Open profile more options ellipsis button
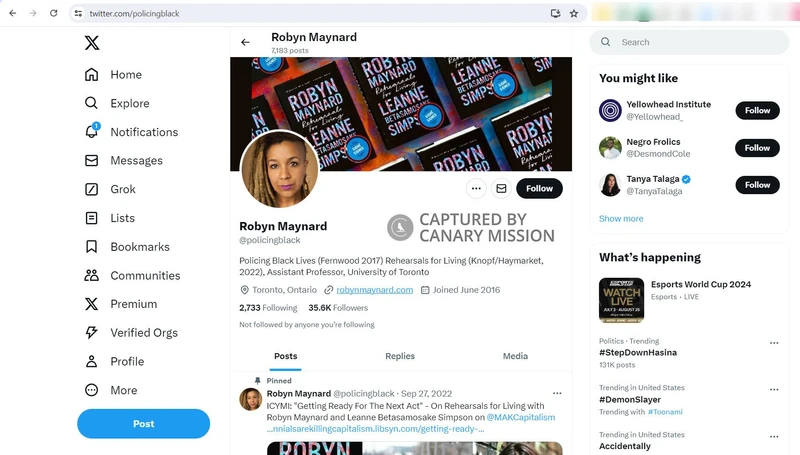The width and height of the screenshot is (800, 455). (x=476, y=188)
